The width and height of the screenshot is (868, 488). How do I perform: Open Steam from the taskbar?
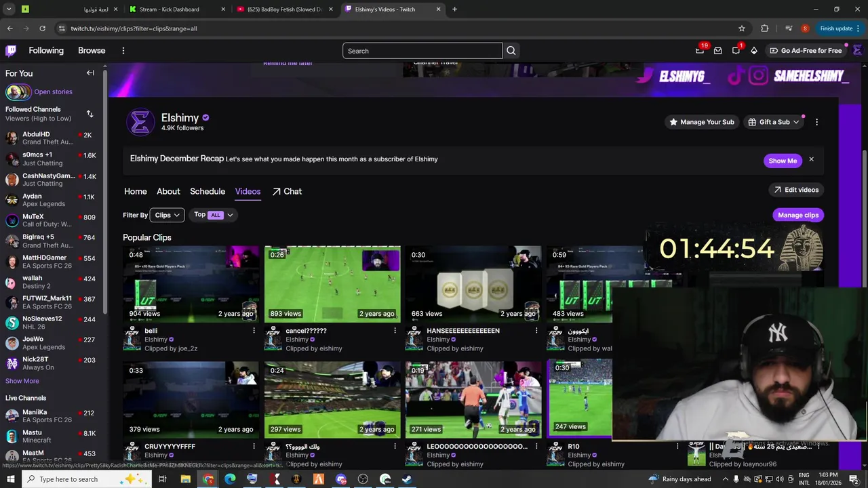[407, 479]
